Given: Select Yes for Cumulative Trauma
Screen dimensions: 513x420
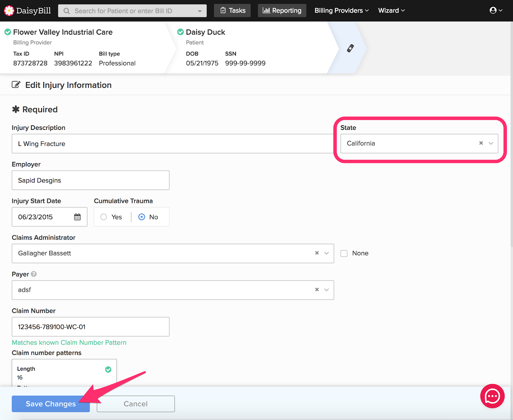Looking at the screenshot, I should click(x=104, y=217).
